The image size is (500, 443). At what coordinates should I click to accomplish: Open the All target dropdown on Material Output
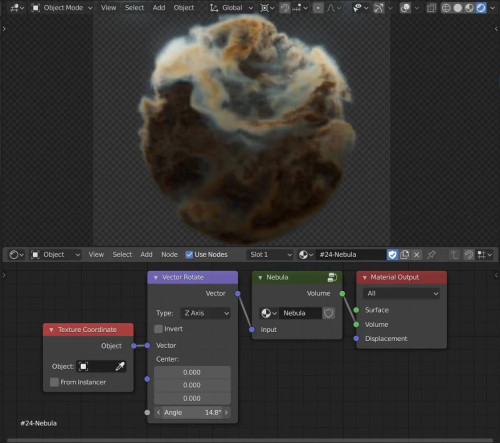pyautogui.click(x=401, y=294)
